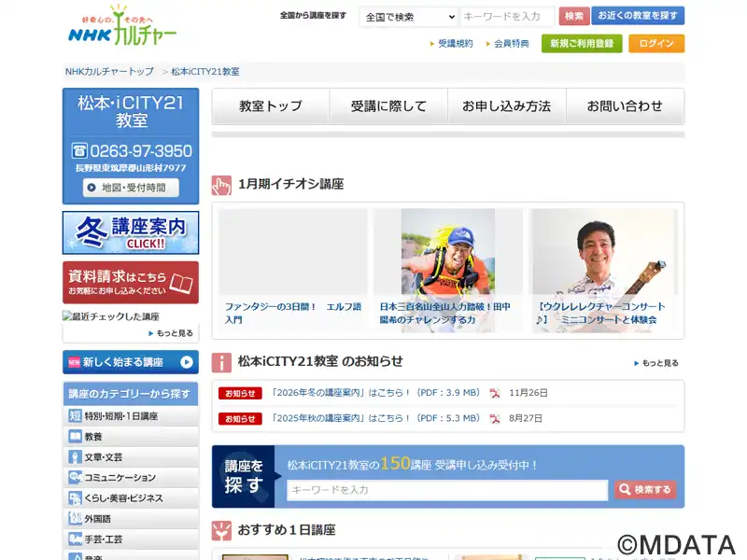Screen dimensions: 747x560
Task: Click the 文章・文芸 category icon
Action: click(76, 457)
